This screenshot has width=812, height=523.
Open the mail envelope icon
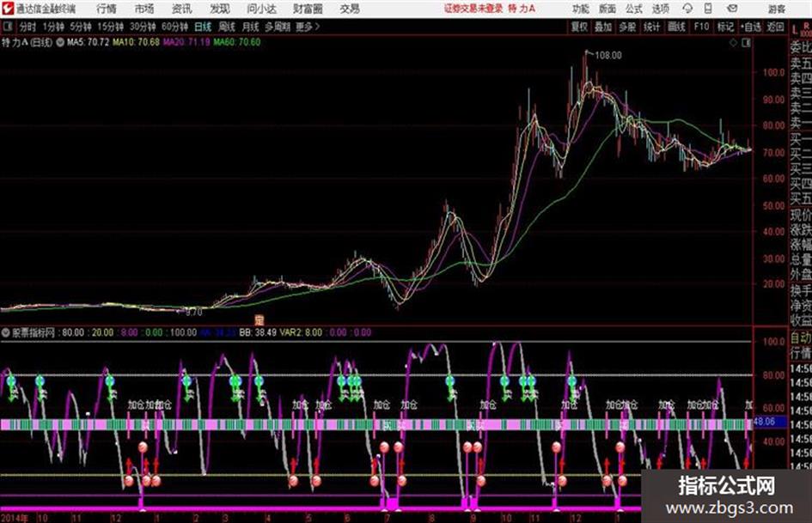[732, 9]
